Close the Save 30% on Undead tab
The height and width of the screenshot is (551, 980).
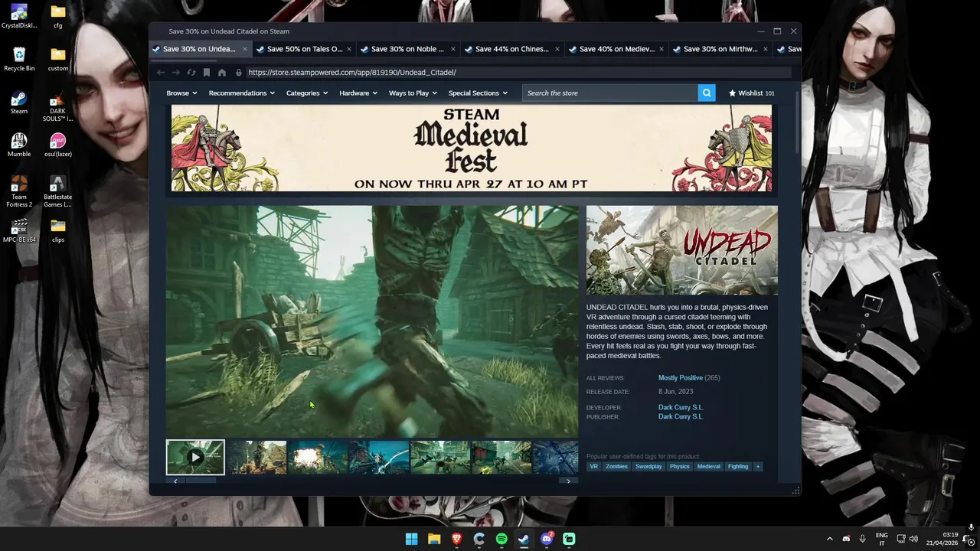point(245,49)
